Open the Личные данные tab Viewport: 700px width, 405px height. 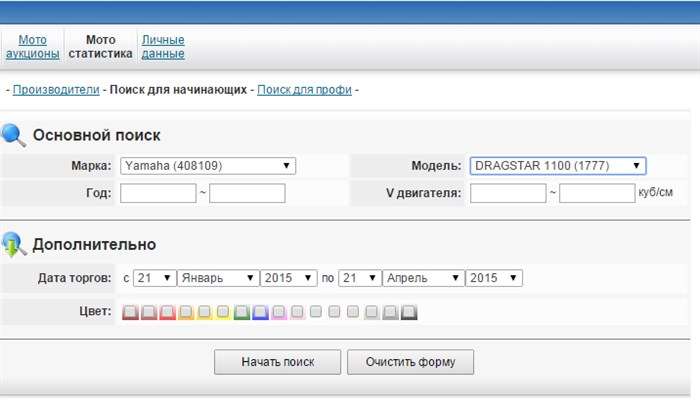(x=163, y=47)
